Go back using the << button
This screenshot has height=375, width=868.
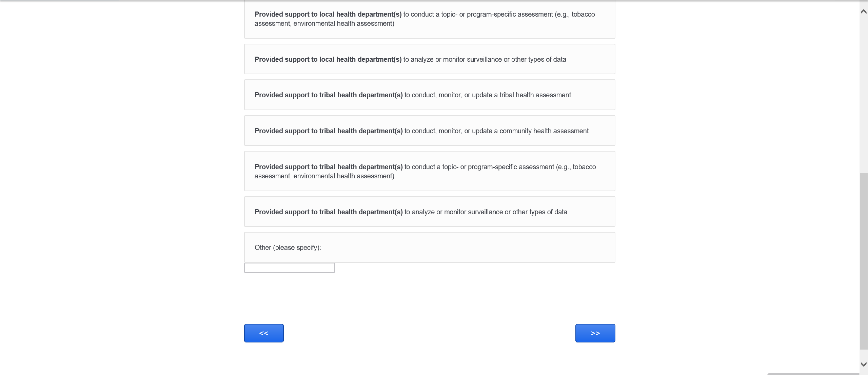click(264, 333)
